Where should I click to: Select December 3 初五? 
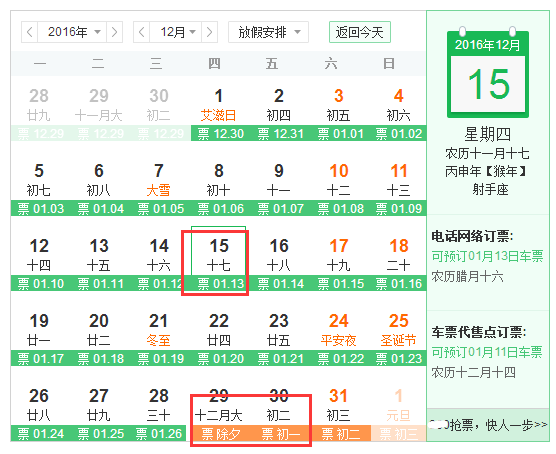pos(338,105)
